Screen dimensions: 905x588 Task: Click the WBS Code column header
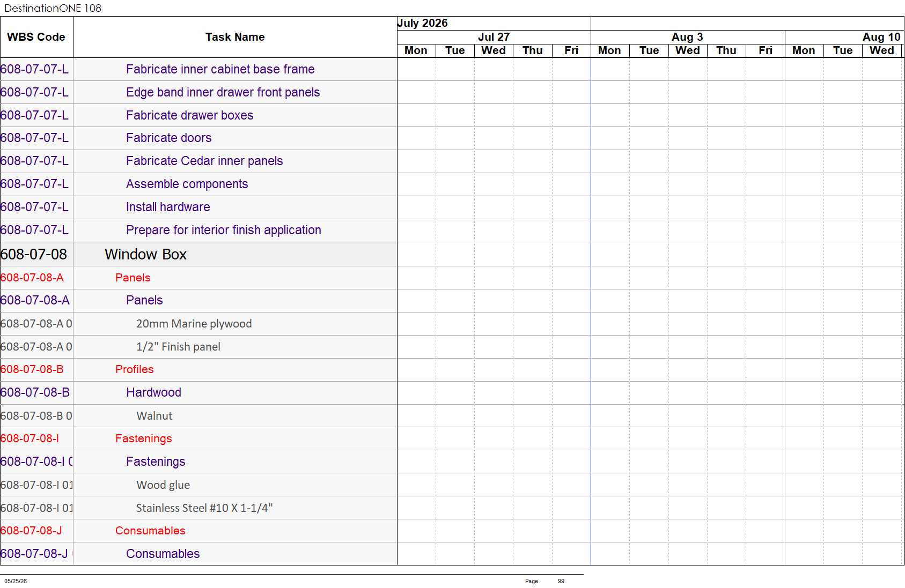coord(36,37)
